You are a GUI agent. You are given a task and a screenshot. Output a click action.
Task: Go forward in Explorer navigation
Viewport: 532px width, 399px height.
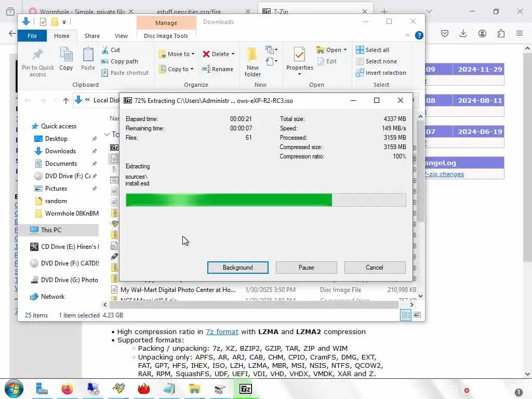tap(43, 100)
